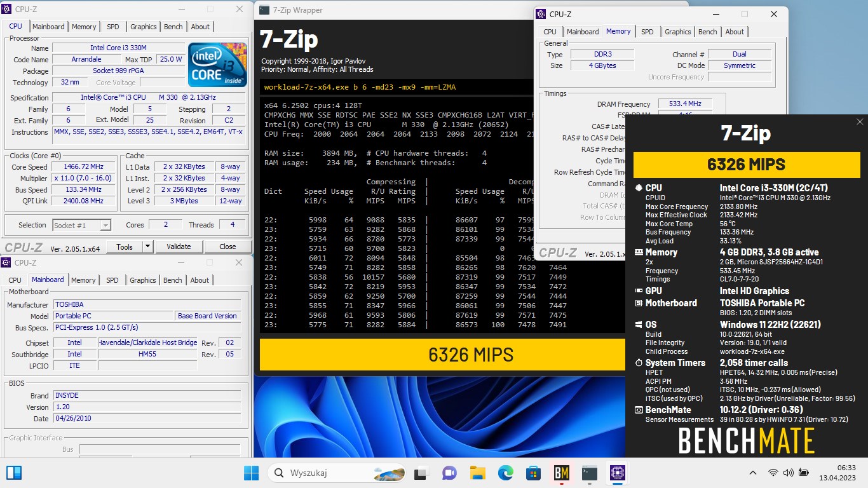Show hidden icons using tray chevron
Image resolution: width=868 pixels, height=488 pixels.
[x=753, y=473]
